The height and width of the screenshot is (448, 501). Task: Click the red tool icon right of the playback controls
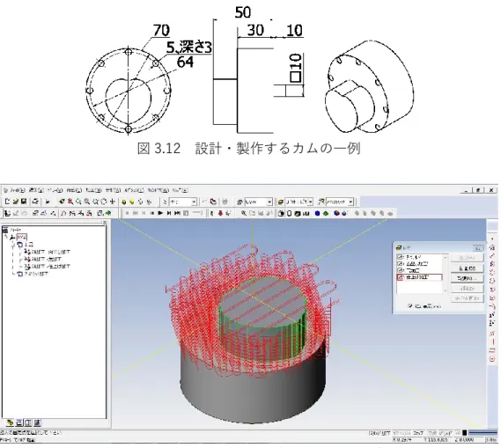tap(220, 213)
